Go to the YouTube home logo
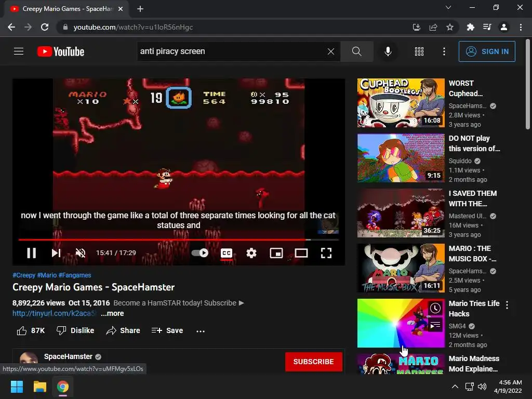532x399 pixels. (x=61, y=51)
